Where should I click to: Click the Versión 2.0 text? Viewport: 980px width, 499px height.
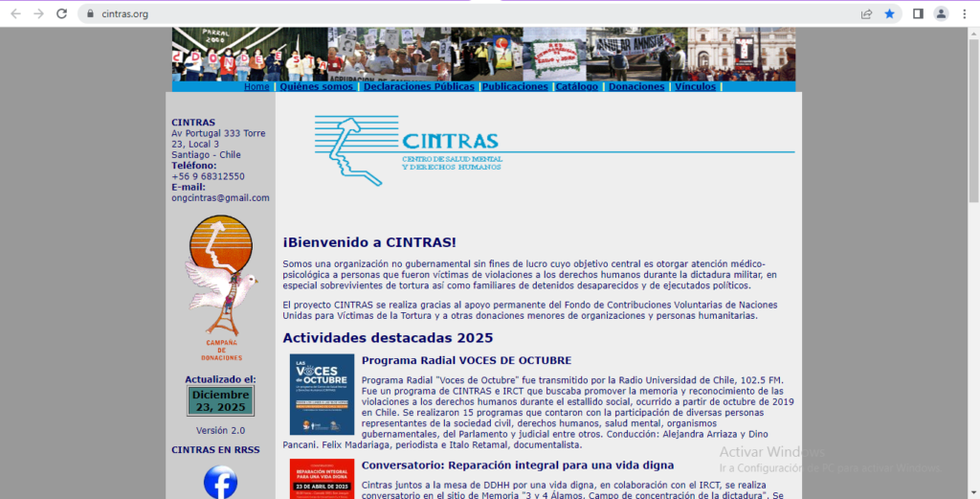pos(221,431)
